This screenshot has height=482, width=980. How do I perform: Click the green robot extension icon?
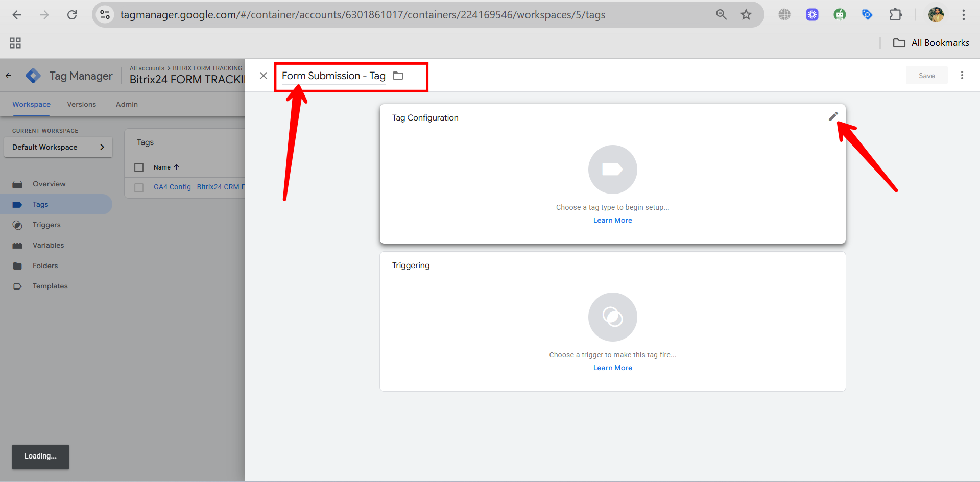pos(840,15)
